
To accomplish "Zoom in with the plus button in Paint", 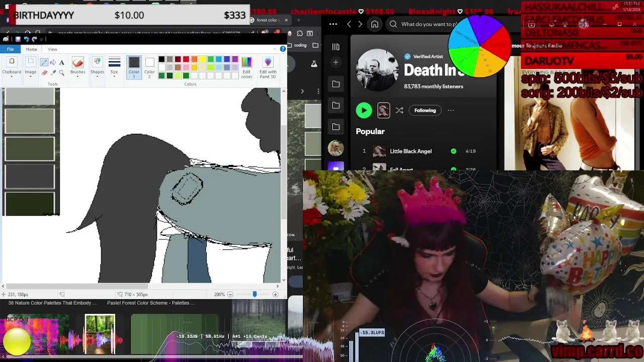I will [275, 294].
